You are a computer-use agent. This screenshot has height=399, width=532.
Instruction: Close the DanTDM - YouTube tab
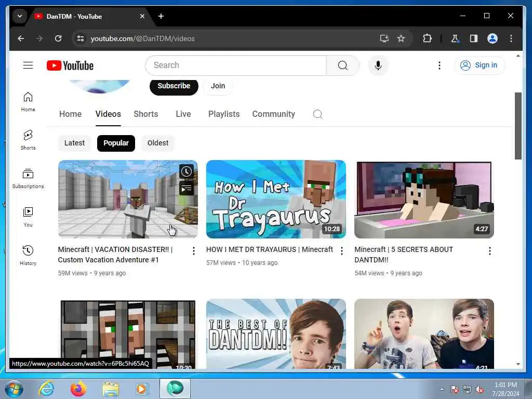(142, 16)
